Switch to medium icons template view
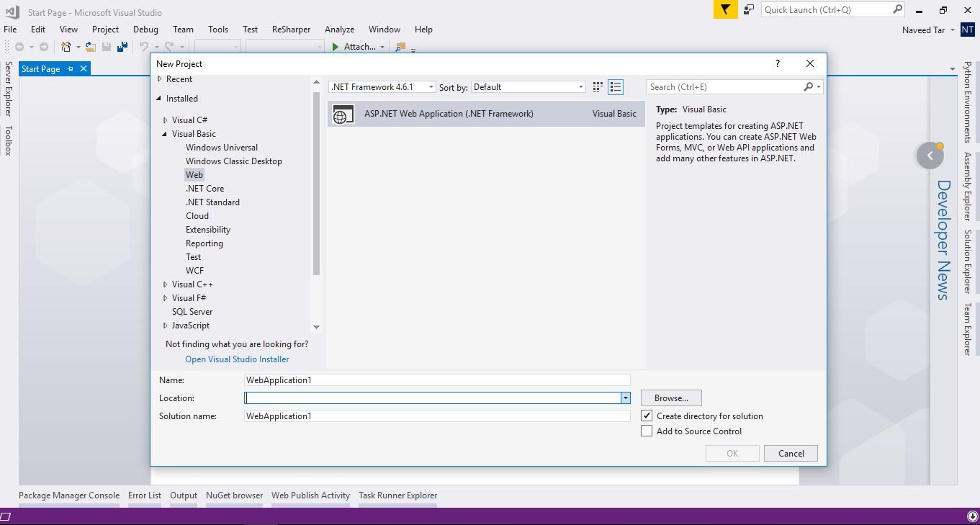Screen dimensions: 980x525 598,87
